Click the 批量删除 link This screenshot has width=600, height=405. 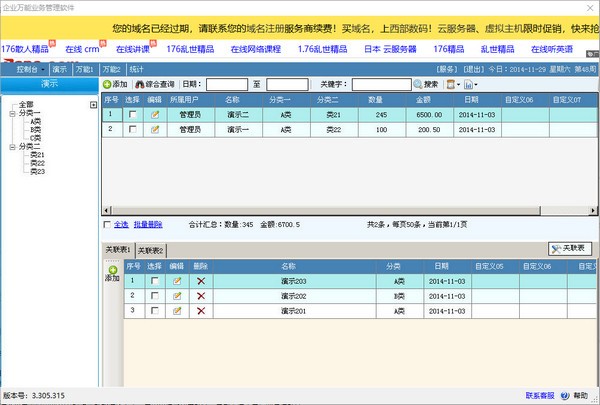click(148, 224)
